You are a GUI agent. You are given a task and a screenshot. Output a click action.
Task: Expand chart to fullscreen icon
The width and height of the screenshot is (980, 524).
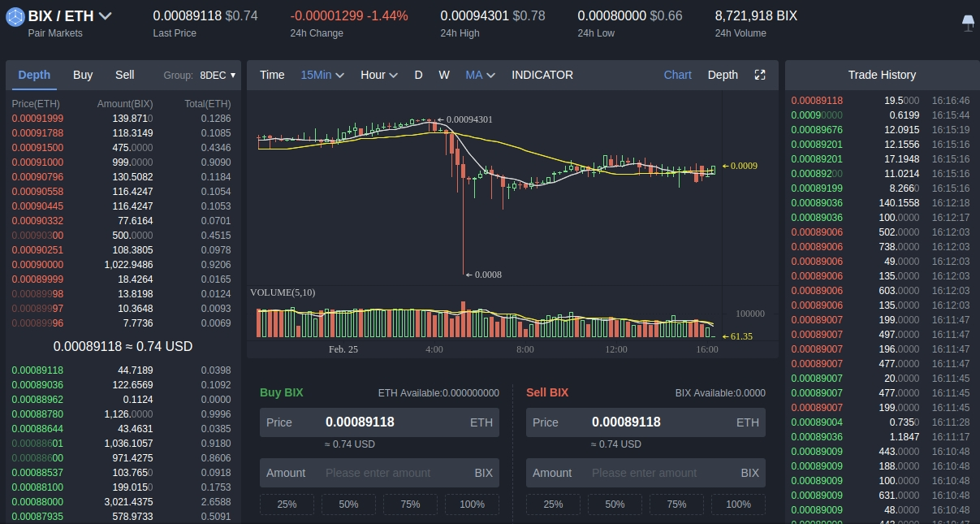(760, 75)
